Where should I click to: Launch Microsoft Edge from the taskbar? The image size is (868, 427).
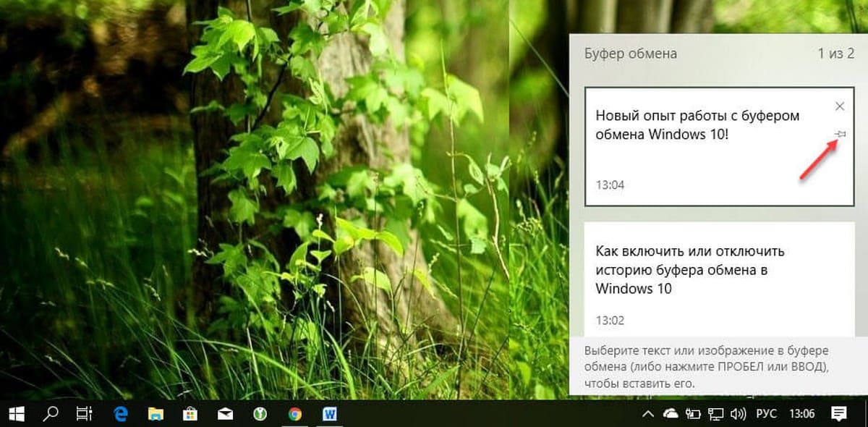[x=121, y=414]
